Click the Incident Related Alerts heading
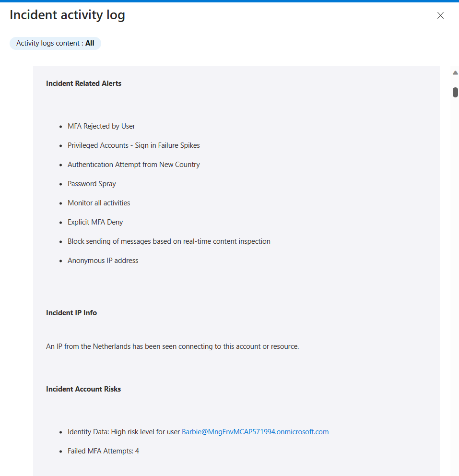 tap(83, 83)
